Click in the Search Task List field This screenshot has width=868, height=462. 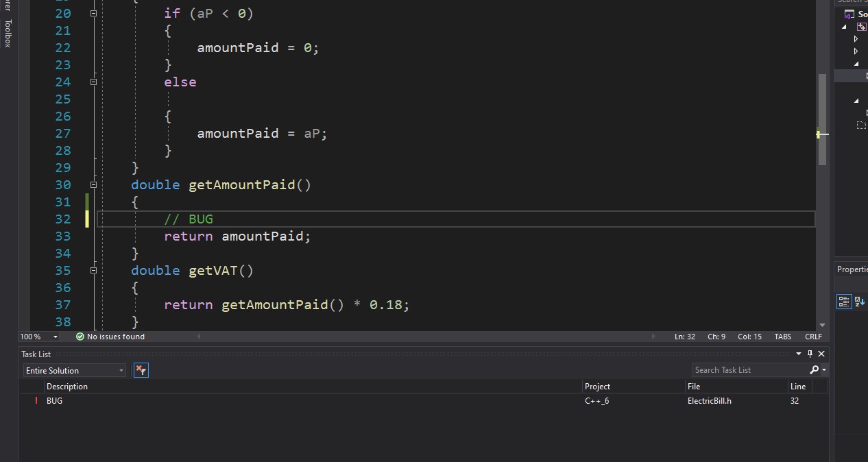click(749, 369)
